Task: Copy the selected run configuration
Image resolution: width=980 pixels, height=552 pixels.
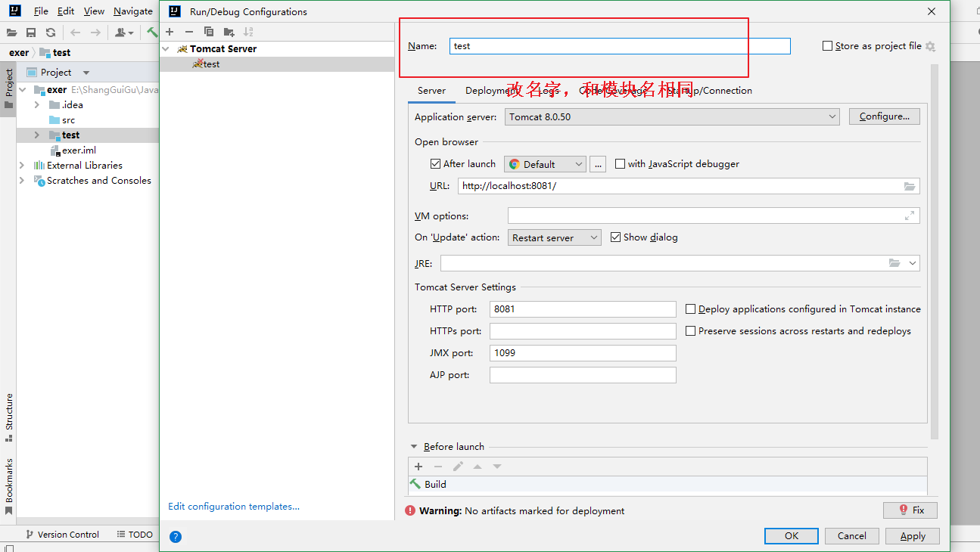Action: coord(209,32)
